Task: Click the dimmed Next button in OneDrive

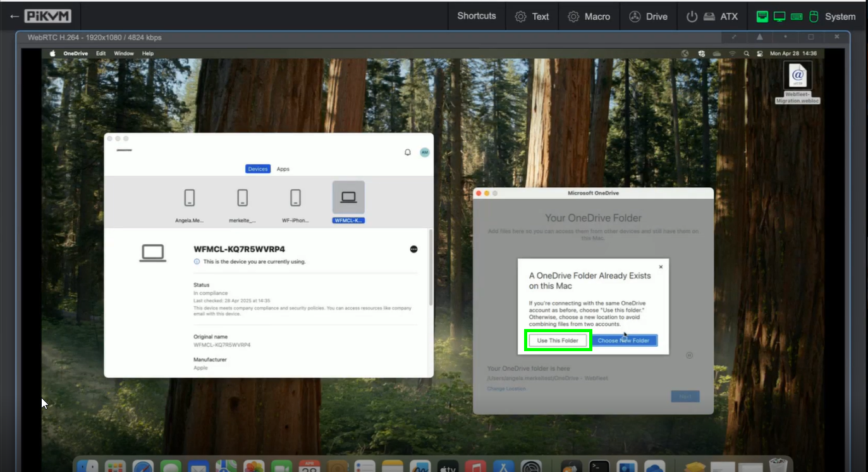Action: point(685,397)
